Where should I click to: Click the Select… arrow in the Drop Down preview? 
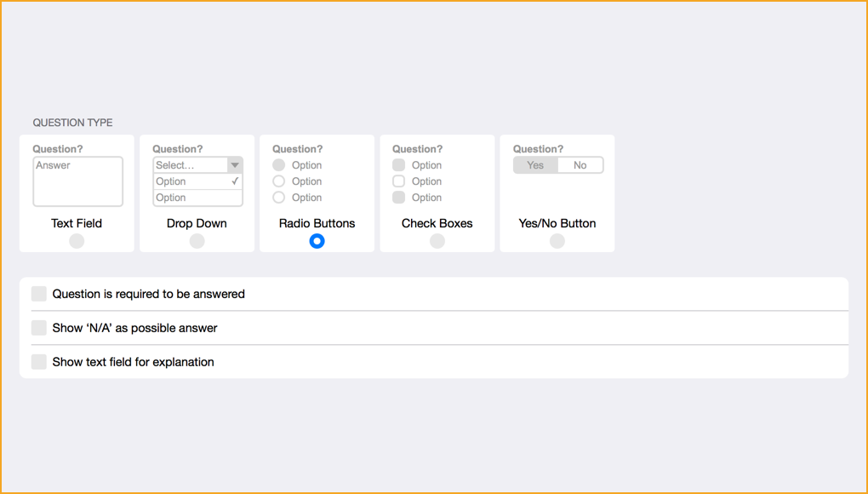point(235,165)
